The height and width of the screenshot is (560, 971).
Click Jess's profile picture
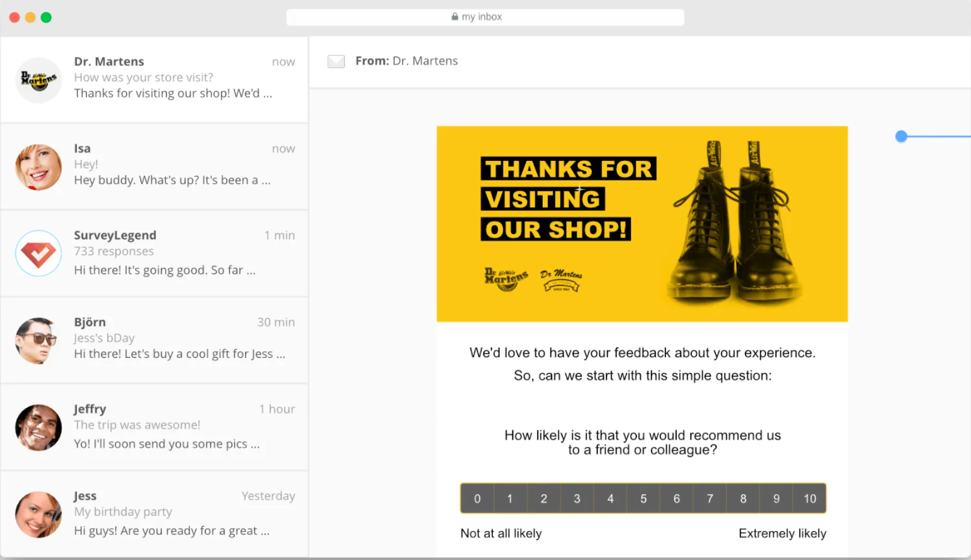tap(38, 514)
